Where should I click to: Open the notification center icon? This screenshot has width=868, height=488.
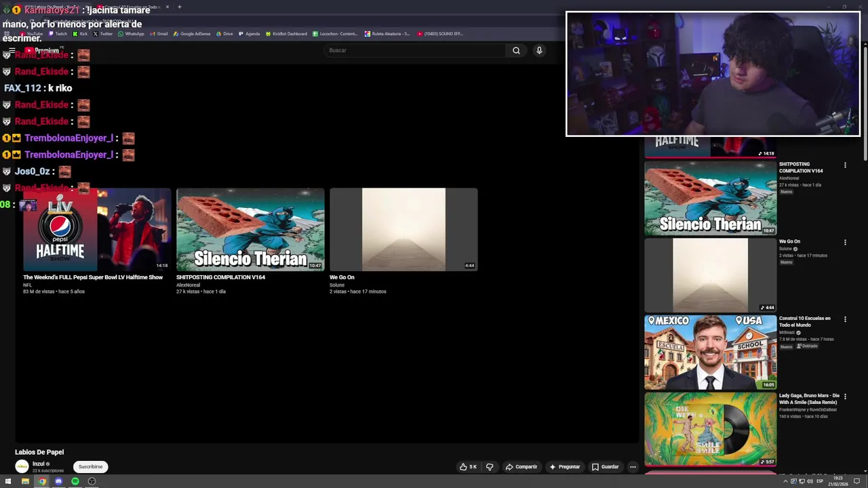[x=858, y=481]
